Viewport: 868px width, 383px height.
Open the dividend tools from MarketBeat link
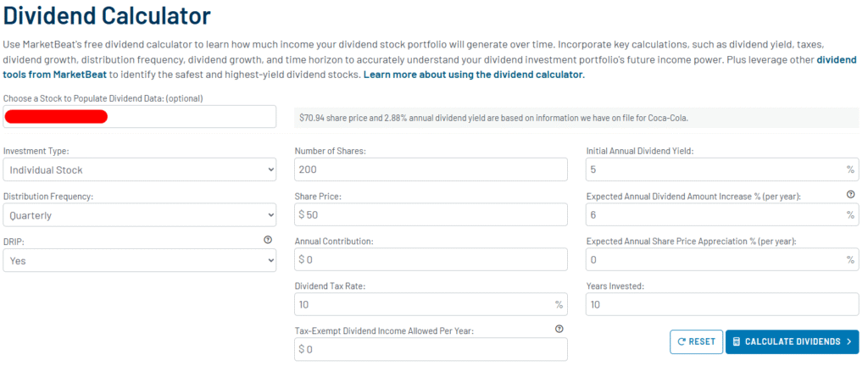[x=430, y=66]
